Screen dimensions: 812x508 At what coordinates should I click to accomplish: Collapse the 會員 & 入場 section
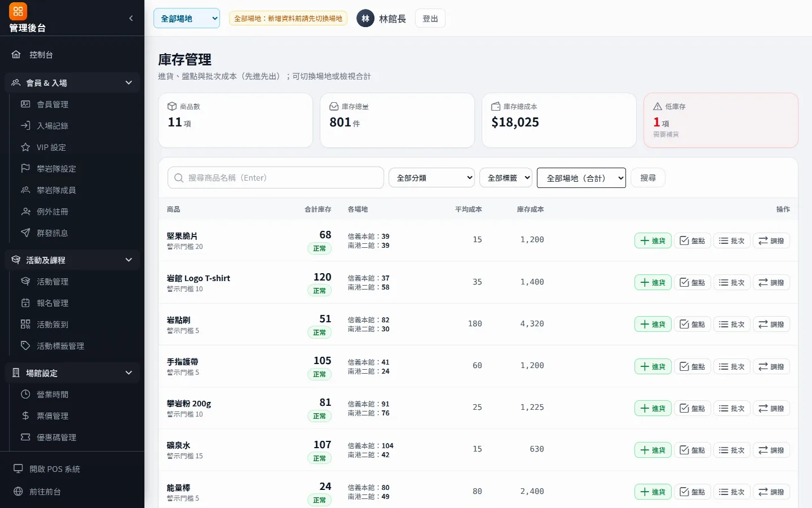pos(72,82)
